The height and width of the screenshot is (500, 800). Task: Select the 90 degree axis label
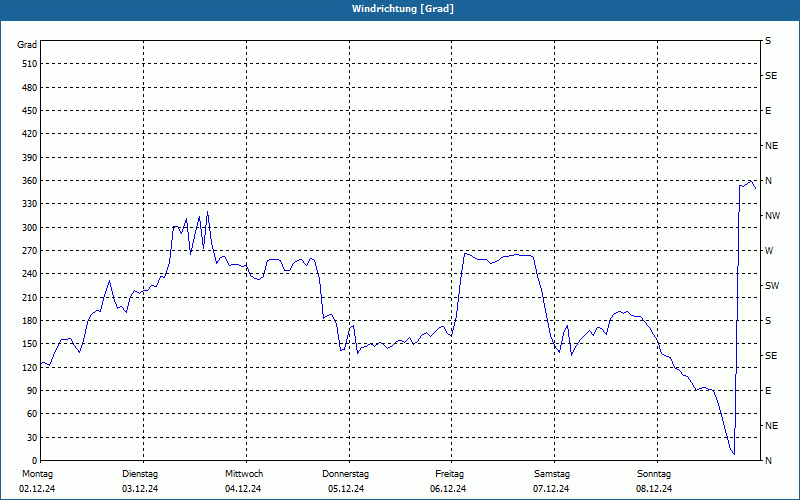[32, 390]
